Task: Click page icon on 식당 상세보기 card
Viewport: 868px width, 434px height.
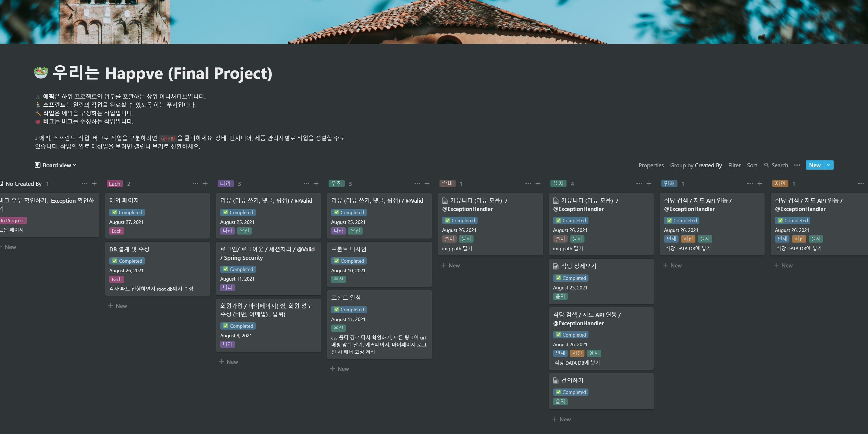Action: click(x=556, y=266)
